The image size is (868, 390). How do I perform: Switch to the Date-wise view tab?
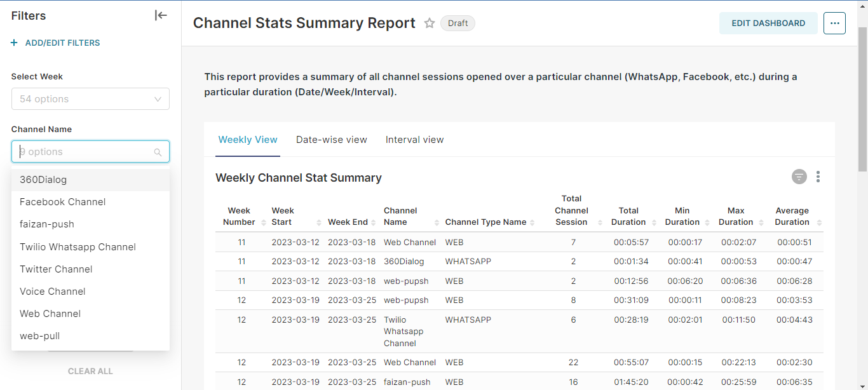pos(332,139)
